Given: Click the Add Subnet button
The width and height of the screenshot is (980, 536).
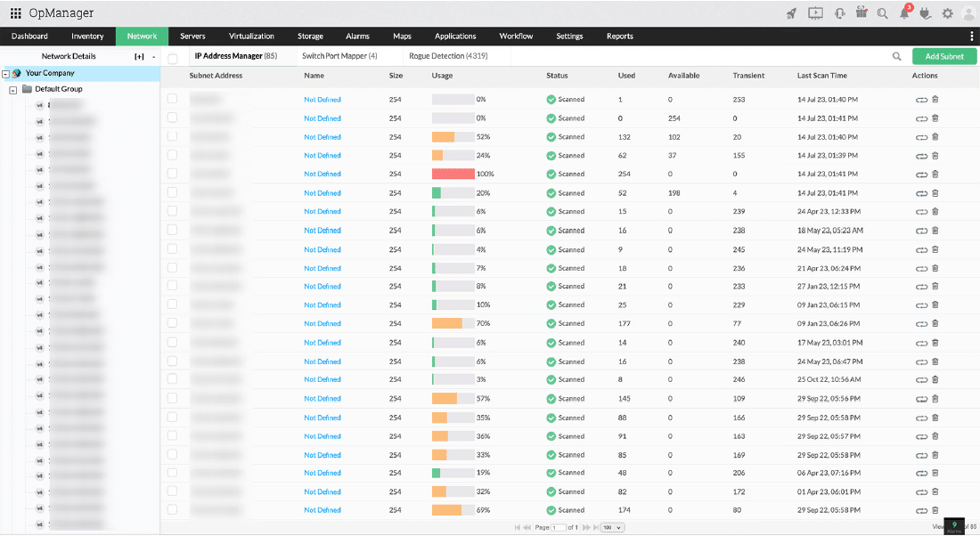Looking at the screenshot, I should 944,56.
